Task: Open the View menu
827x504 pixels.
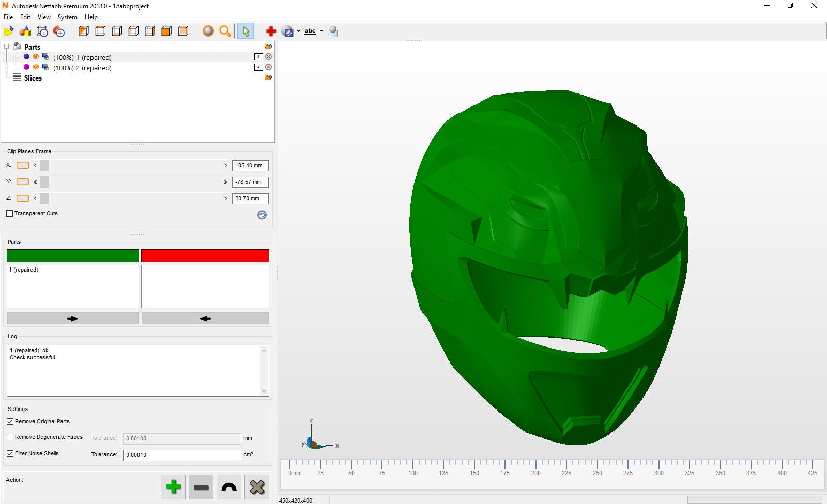Action: click(x=44, y=17)
